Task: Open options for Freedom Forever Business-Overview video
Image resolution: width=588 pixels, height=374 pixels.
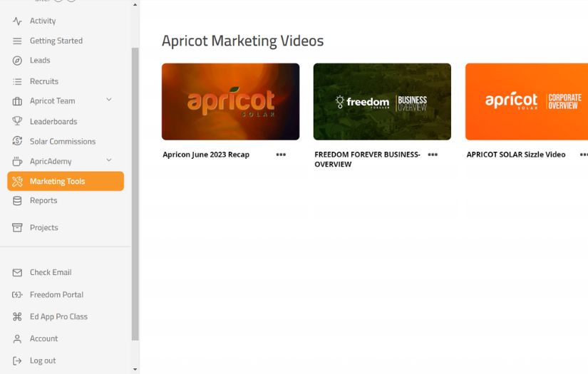Action: (433, 155)
